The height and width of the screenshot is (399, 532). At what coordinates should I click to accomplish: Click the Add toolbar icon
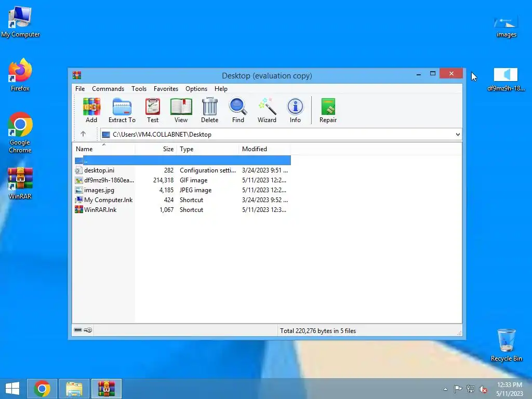(91, 110)
